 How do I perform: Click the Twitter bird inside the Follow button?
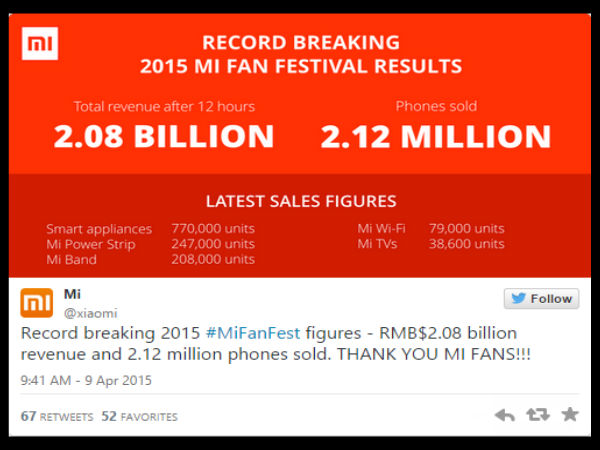tap(518, 298)
